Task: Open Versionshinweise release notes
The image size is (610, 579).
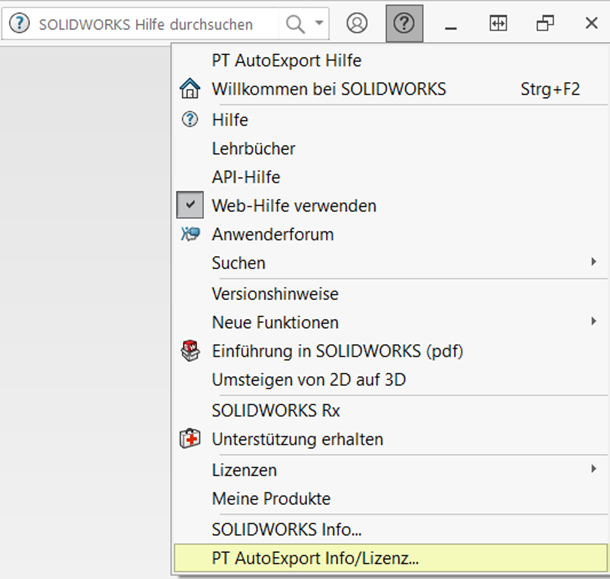Action: [391, 294]
